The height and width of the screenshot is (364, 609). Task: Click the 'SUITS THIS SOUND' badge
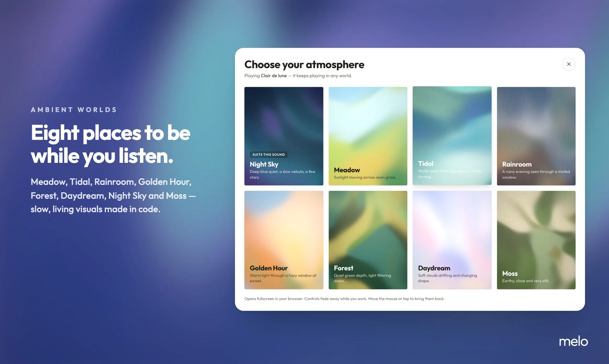pos(268,154)
